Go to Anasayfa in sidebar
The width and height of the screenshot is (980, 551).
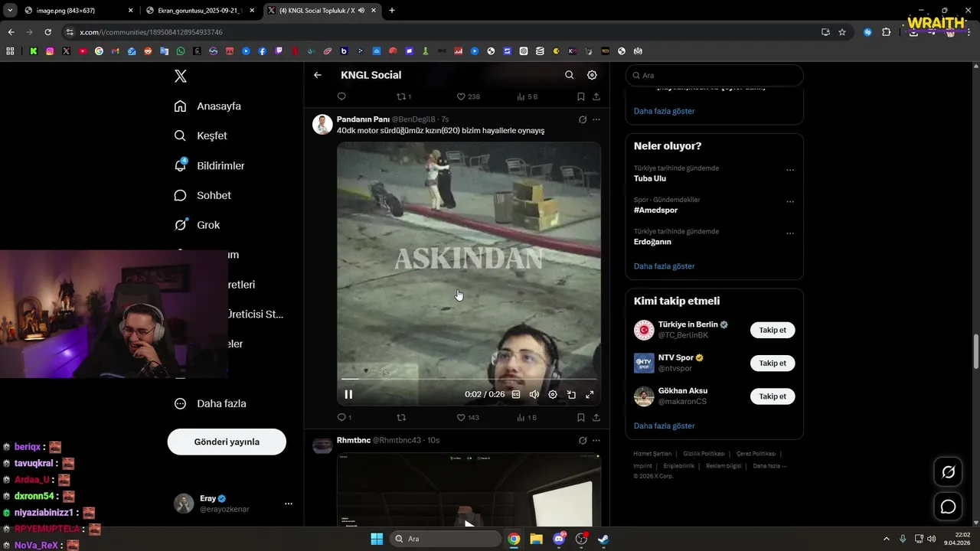(x=207, y=106)
